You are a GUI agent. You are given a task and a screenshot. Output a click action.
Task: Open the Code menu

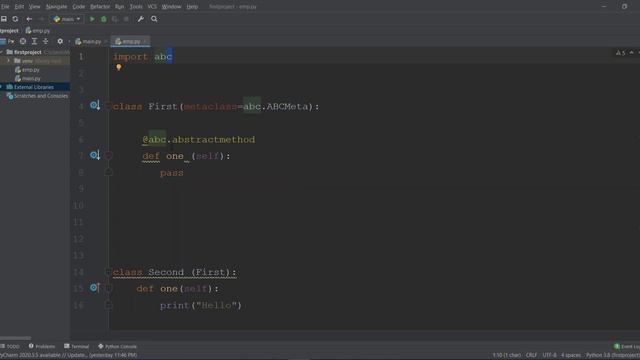[x=78, y=7]
